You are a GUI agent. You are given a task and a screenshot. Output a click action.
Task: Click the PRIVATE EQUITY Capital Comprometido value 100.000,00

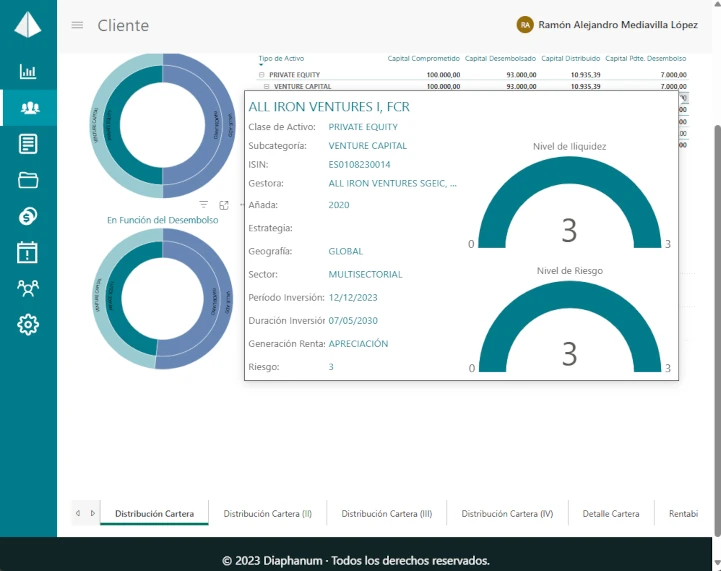(443, 74)
